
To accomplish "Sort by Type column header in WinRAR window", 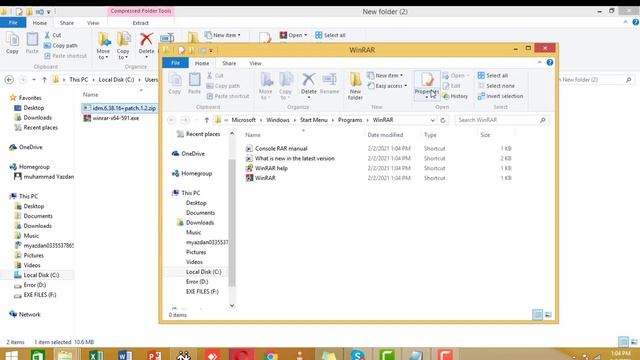I will pyautogui.click(x=430, y=135).
